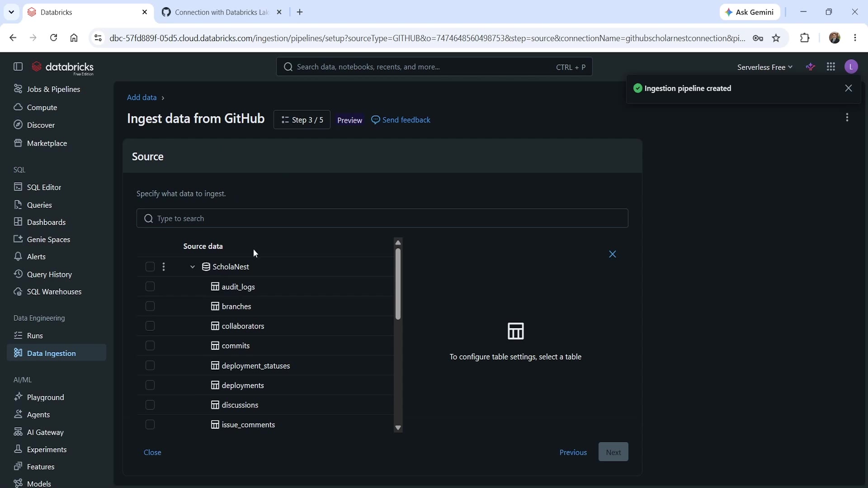Click the ScholaNest database icon
The image size is (868, 488).
pos(206,267)
